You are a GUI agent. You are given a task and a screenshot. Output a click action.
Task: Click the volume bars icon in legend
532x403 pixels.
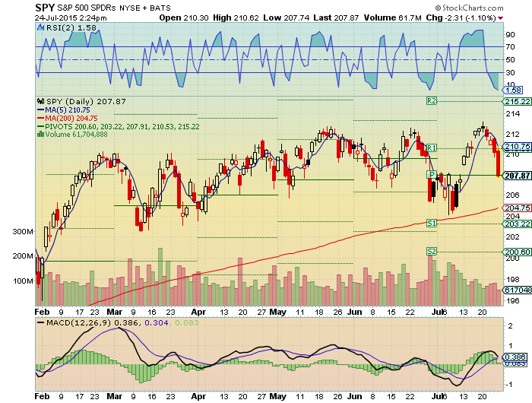coord(40,134)
